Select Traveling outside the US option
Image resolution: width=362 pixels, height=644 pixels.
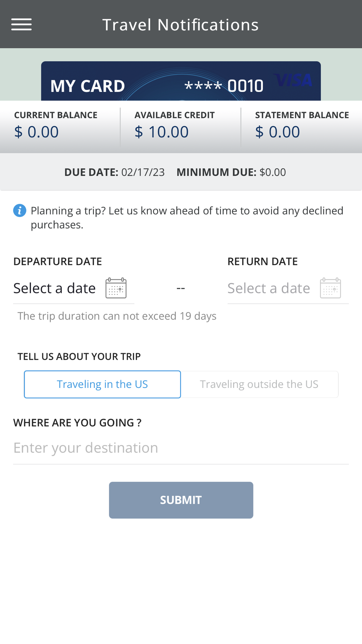260,384
